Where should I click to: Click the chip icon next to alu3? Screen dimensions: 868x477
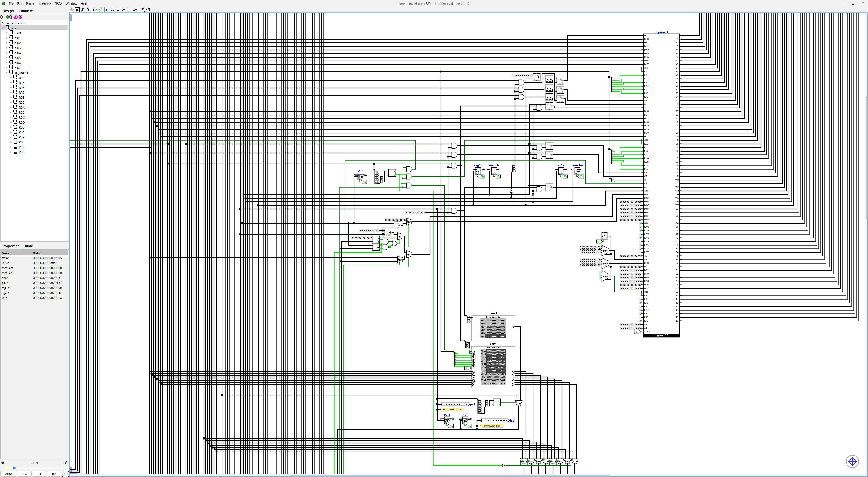[x=11, y=48]
